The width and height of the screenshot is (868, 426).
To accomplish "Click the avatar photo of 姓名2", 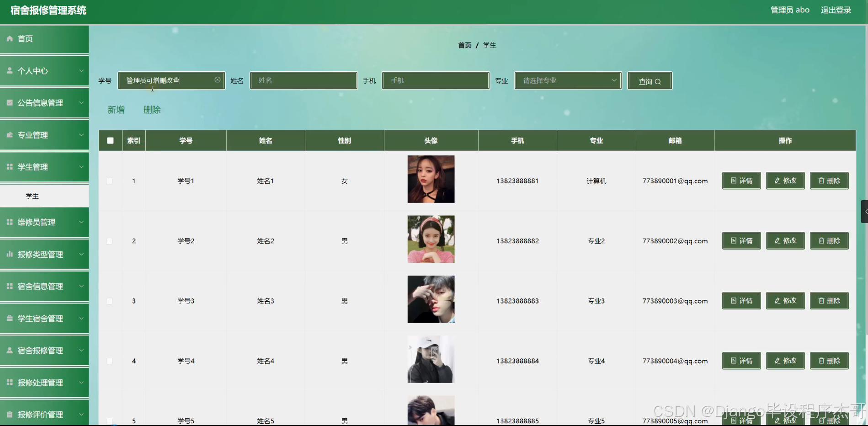I will coord(431,239).
